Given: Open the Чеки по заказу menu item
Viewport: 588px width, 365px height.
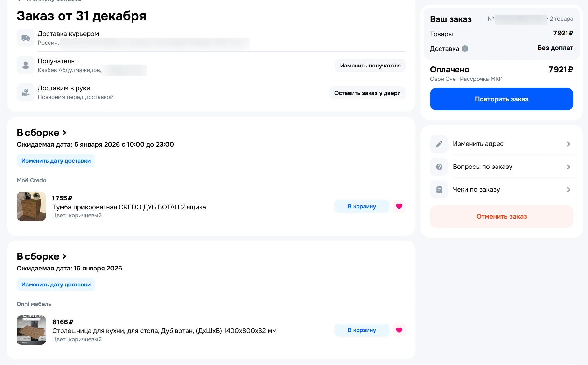Looking at the screenshot, I should tap(476, 190).
